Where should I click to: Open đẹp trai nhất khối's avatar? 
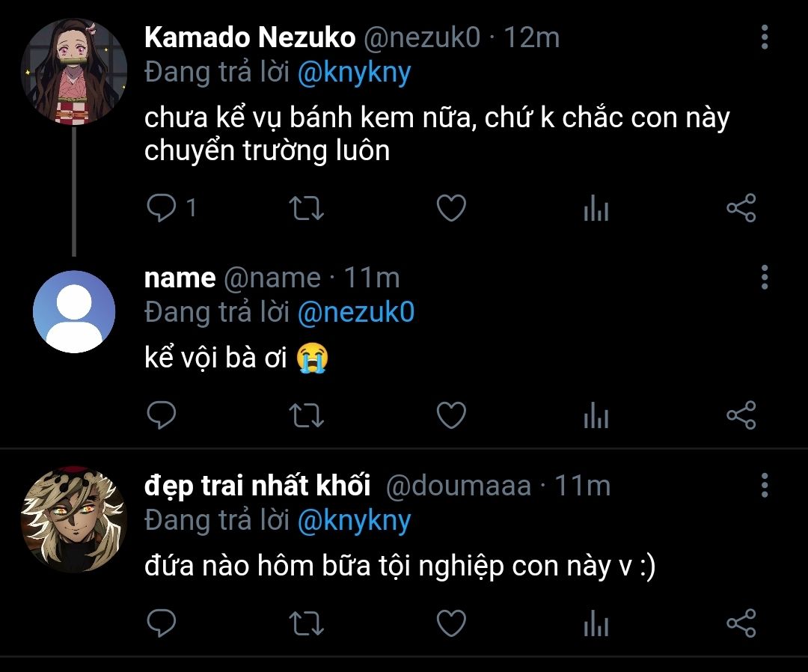[x=74, y=520]
